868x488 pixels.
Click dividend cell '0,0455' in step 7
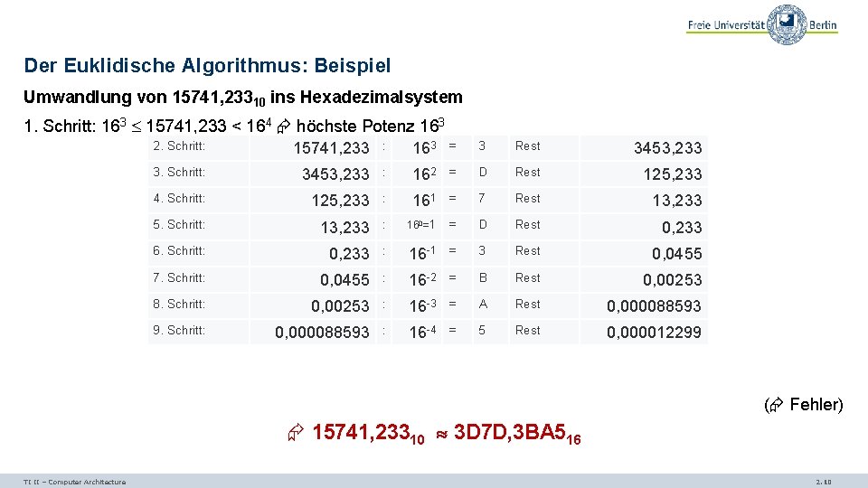pos(344,280)
